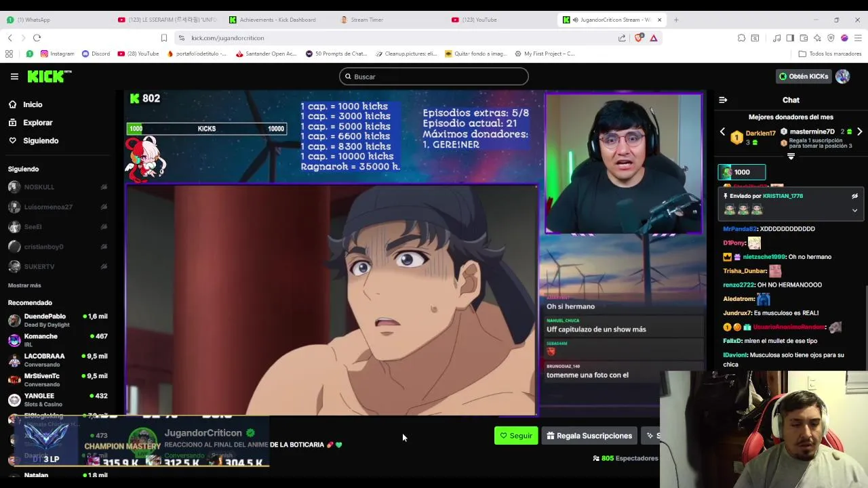Click the address bar URL
The image size is (868, 488).
[x=228, y=38]
